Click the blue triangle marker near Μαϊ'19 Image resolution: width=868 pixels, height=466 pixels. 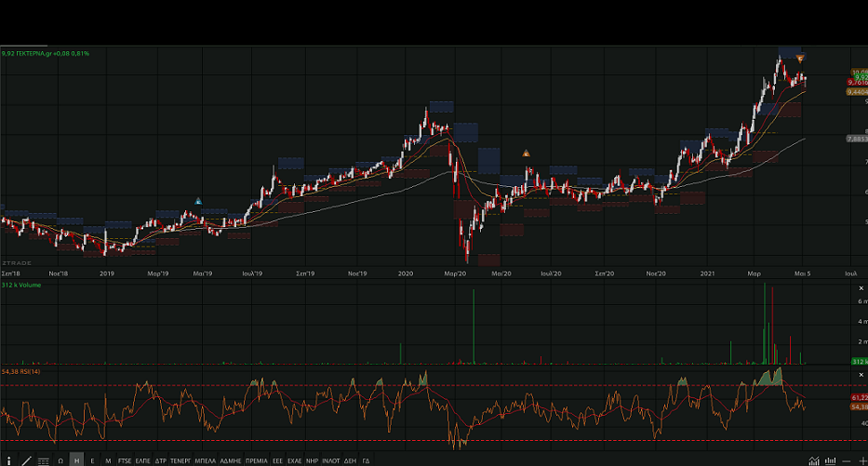198,200
